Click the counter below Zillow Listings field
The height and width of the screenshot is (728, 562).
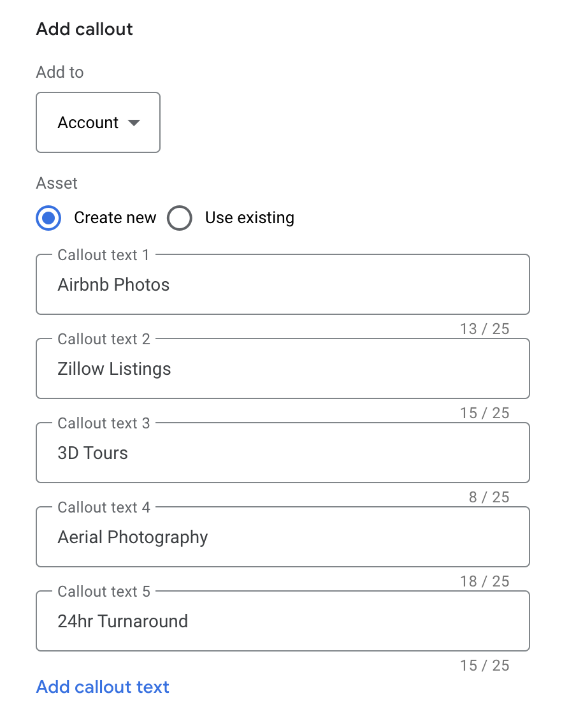coord(484,413)
